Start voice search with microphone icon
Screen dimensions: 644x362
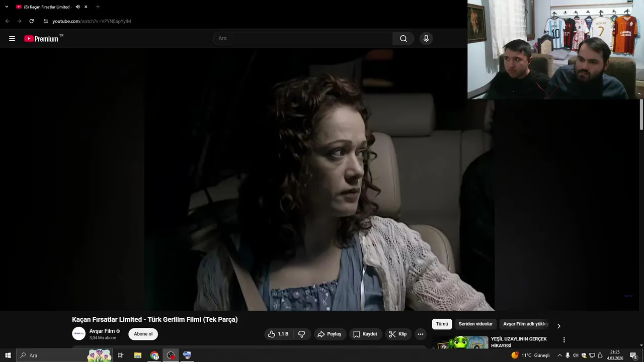tap(426, 39)
